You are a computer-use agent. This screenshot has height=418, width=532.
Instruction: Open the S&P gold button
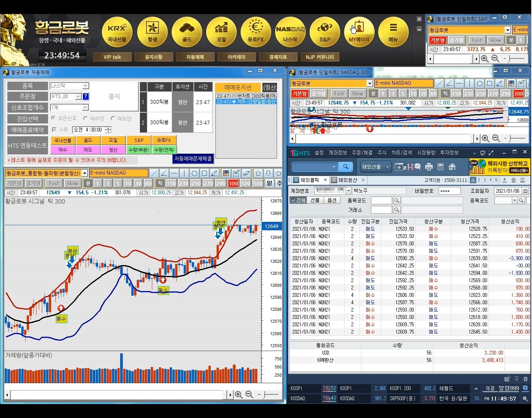click(325, 32)
